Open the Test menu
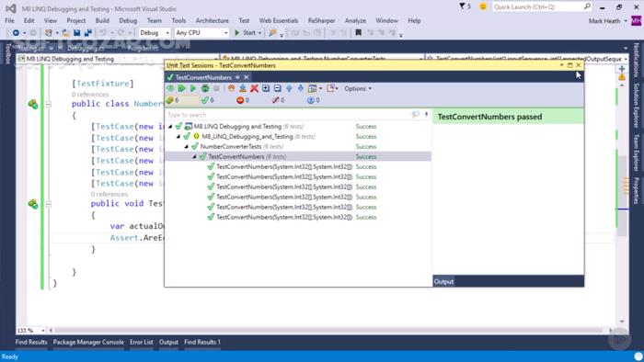Image resolution: width=644 pixels, height=362 pixels. (x=244, y=20)
